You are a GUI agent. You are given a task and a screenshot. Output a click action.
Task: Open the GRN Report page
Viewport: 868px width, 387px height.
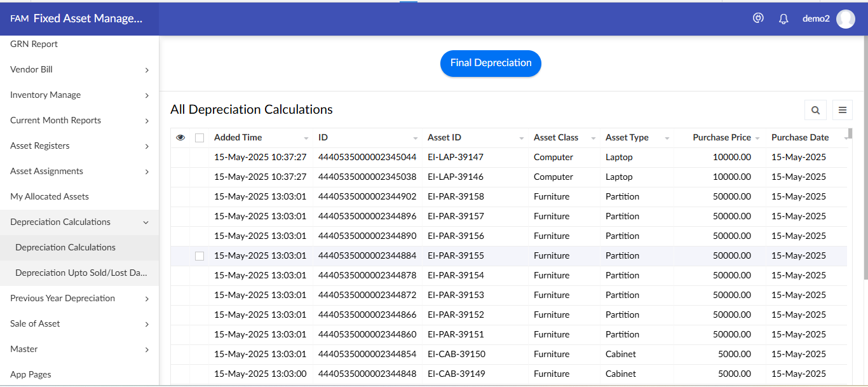tap(34, 44)
